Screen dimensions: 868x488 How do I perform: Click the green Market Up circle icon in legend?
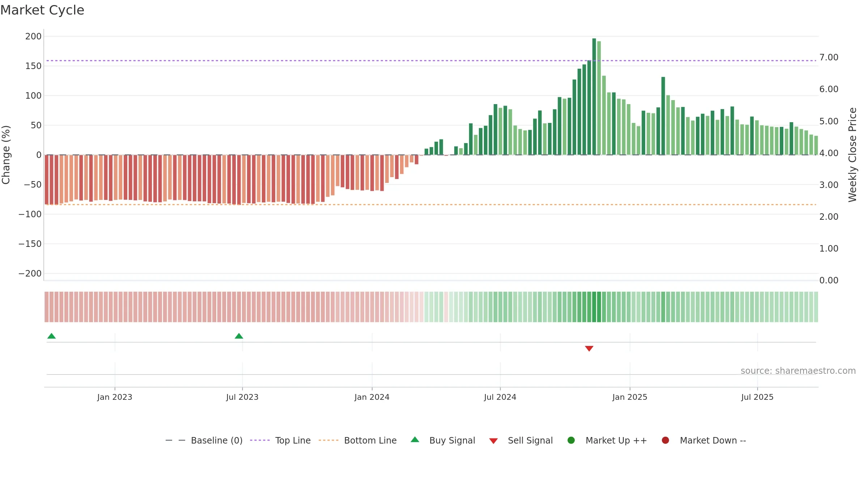571,440
